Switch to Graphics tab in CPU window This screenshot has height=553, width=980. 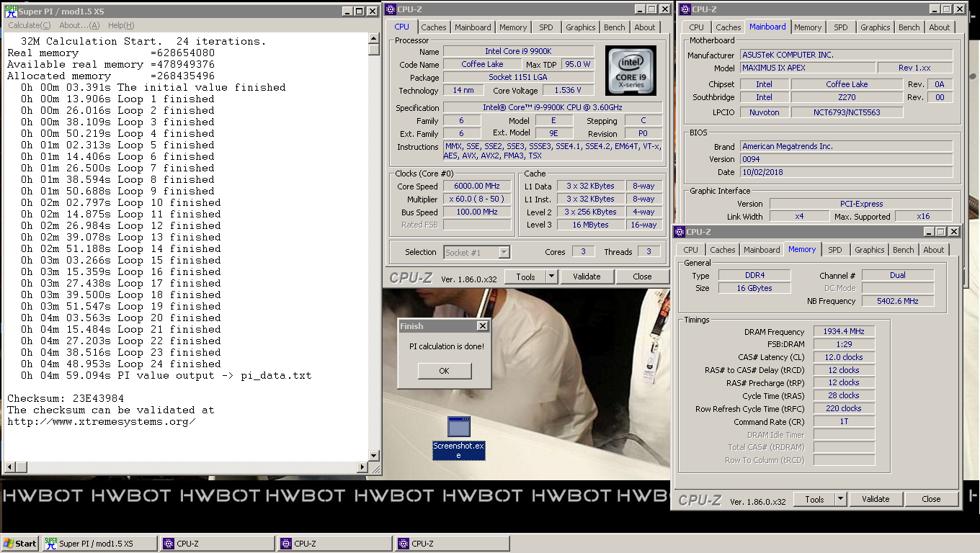pyautogui.click(x=581, y=27)
